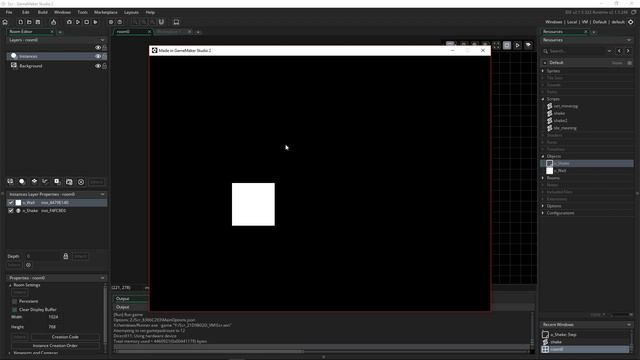Expand the Configurations resource folder
The height and width of the screenshot is (360, 640).
pos(543,213)
